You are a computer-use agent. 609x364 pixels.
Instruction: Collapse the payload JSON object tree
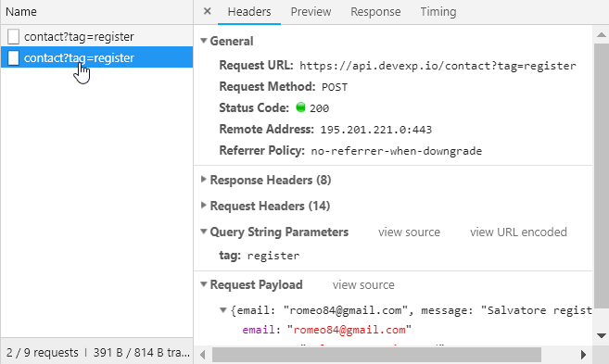(x=223, y=310)
